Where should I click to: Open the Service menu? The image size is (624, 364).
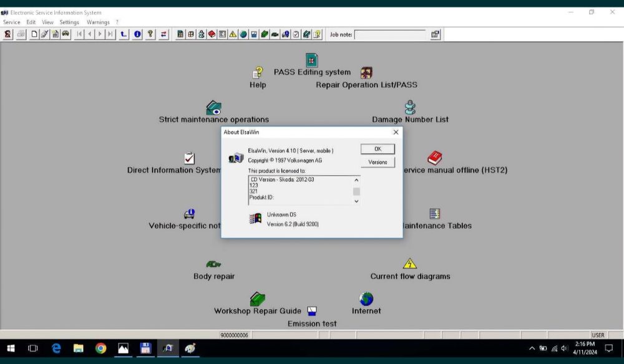pyautogui.click(x=11, y=22)
